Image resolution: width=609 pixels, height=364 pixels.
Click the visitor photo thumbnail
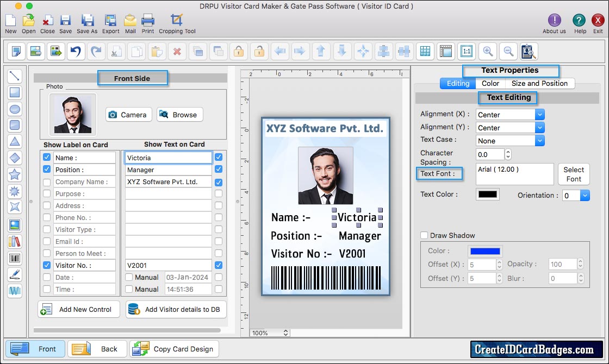coord(73,115)
